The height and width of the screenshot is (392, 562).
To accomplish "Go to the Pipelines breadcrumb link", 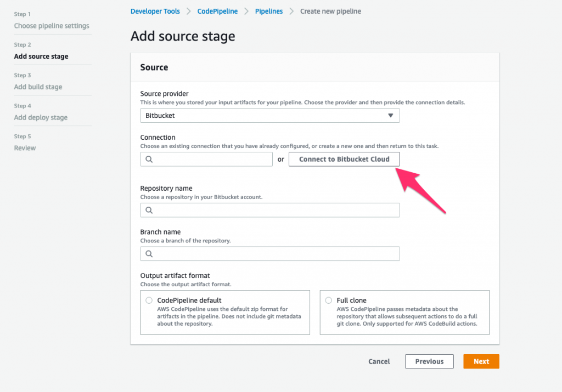I will (x=268, y=11).
